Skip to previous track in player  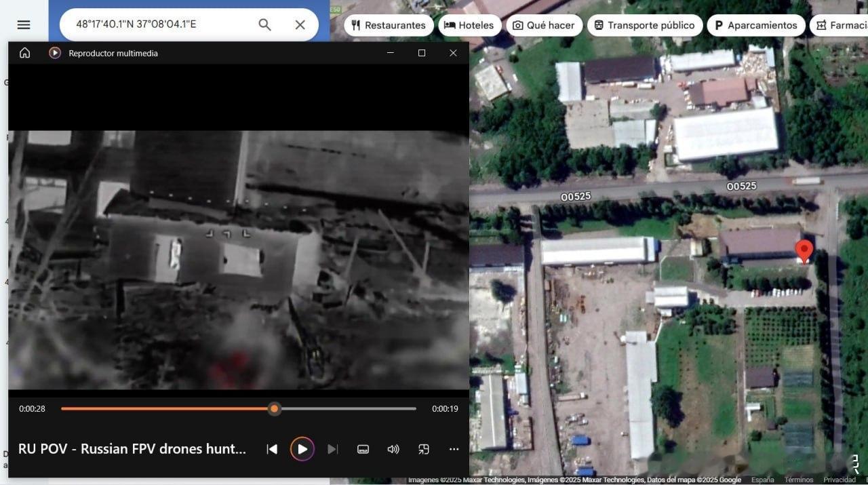[272, 449]
